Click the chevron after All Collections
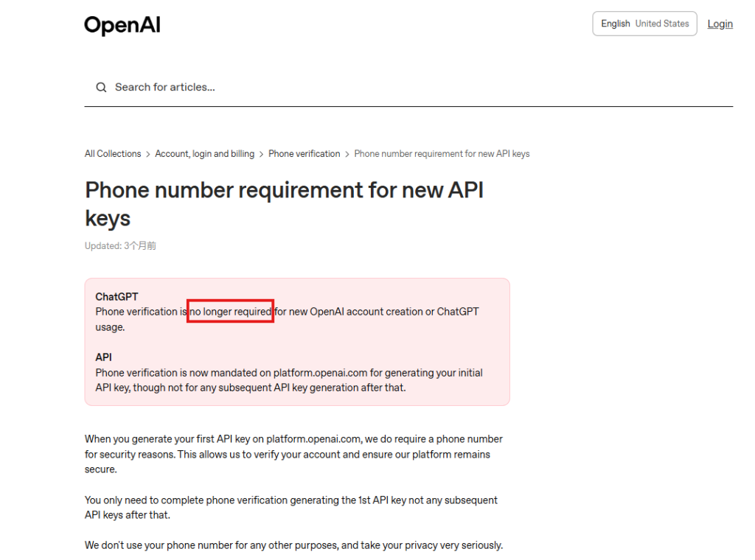Viewport: 755px width, 560px height. point(148,154)
